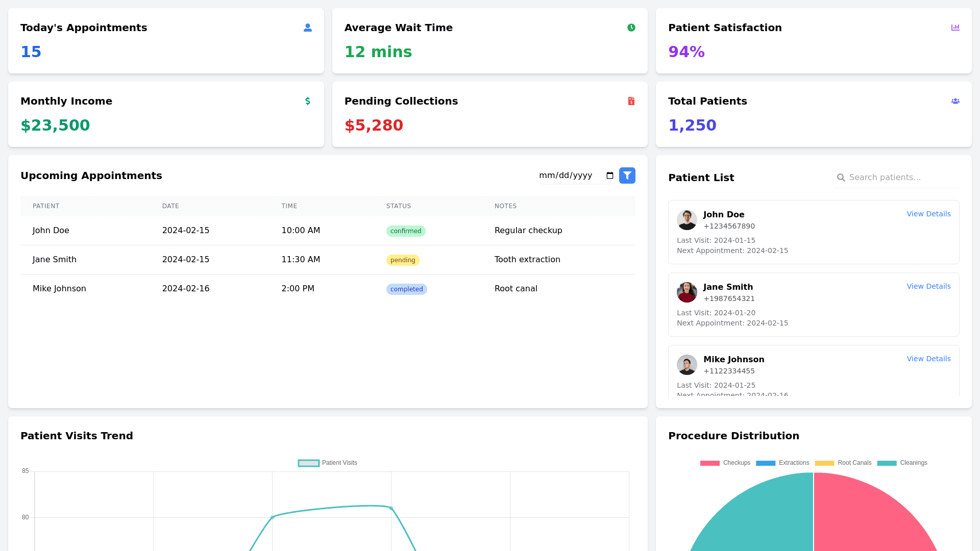
Task: Toggle the Patient Visits legend item
Action: click(x=328, y=463)
